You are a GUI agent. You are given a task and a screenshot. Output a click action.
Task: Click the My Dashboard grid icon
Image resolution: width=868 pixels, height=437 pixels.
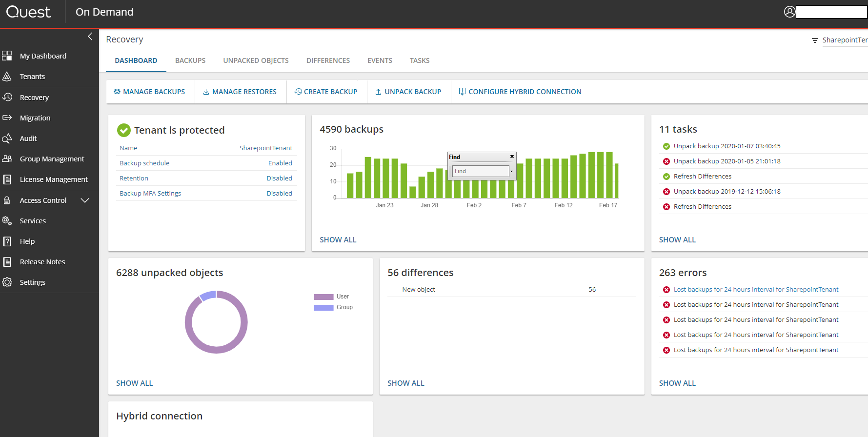click(x=7, y=56)
